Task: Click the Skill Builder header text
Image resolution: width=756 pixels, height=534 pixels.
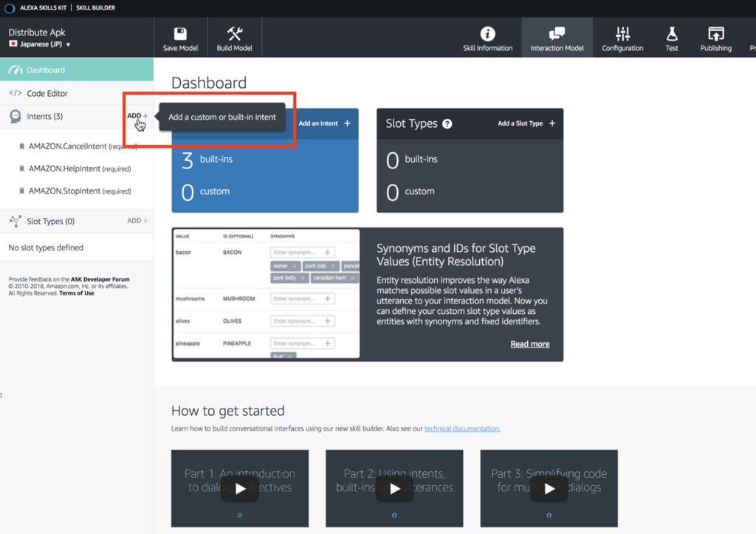Action: click(95, 7)
